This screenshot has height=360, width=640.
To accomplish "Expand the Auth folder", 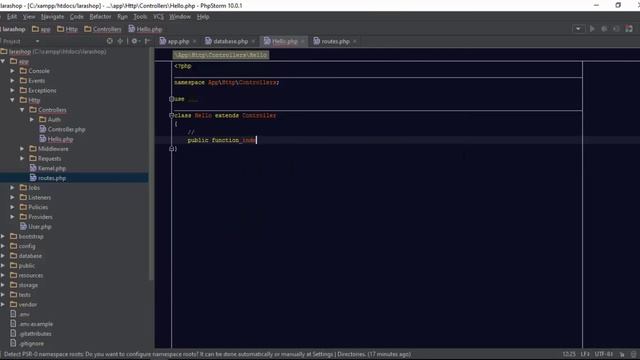I will tap(32, 120).
